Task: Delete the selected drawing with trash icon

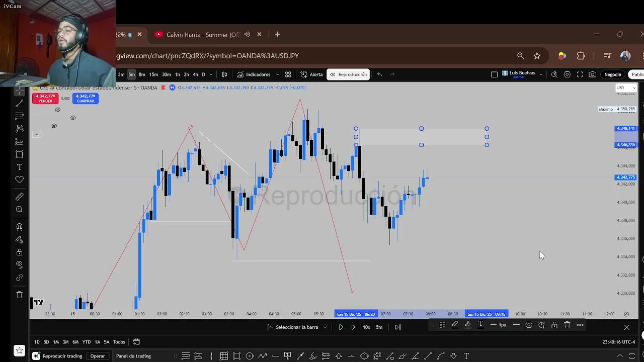Action: coord(567,325)
